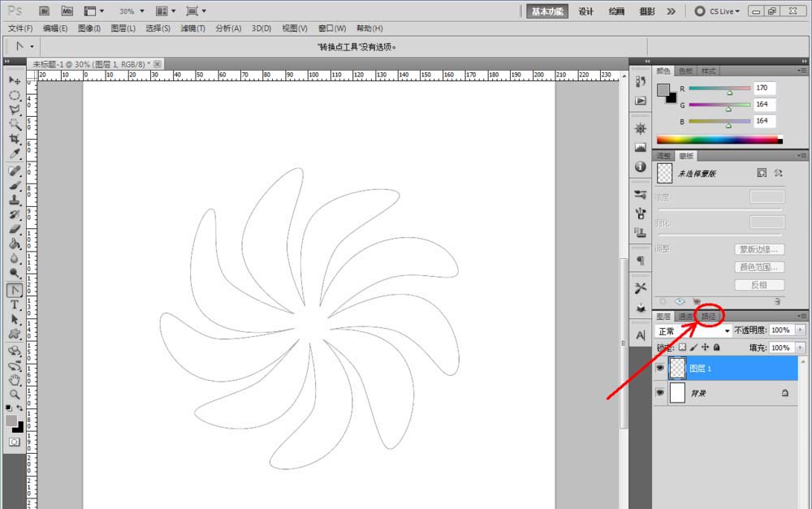Switch to the 路径 paths tab

(x=708, y=316)
